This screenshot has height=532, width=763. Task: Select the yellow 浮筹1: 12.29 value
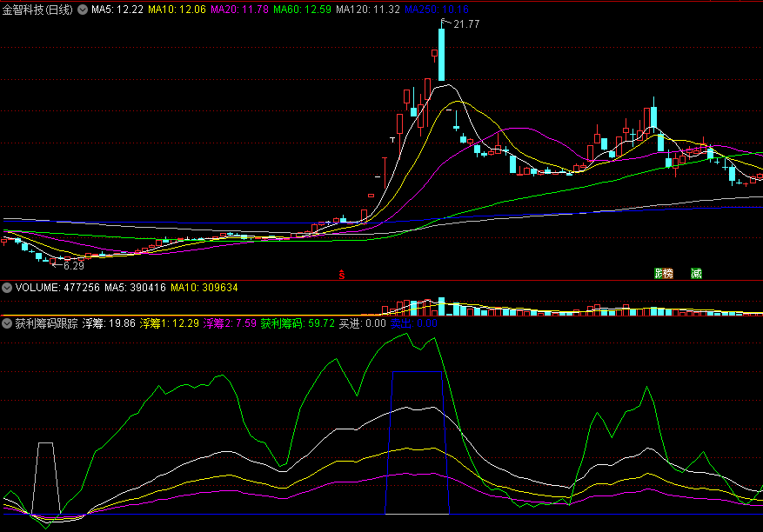(170, 323)
